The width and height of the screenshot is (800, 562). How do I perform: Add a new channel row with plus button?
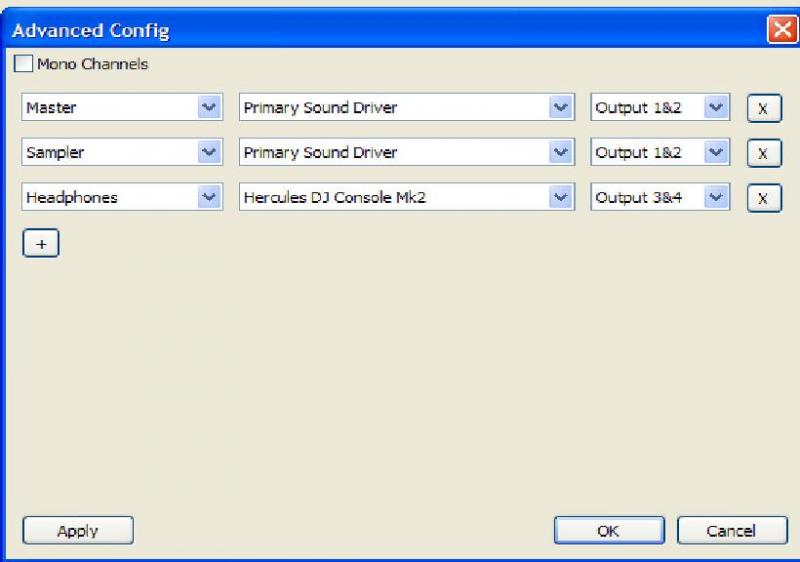41,243
